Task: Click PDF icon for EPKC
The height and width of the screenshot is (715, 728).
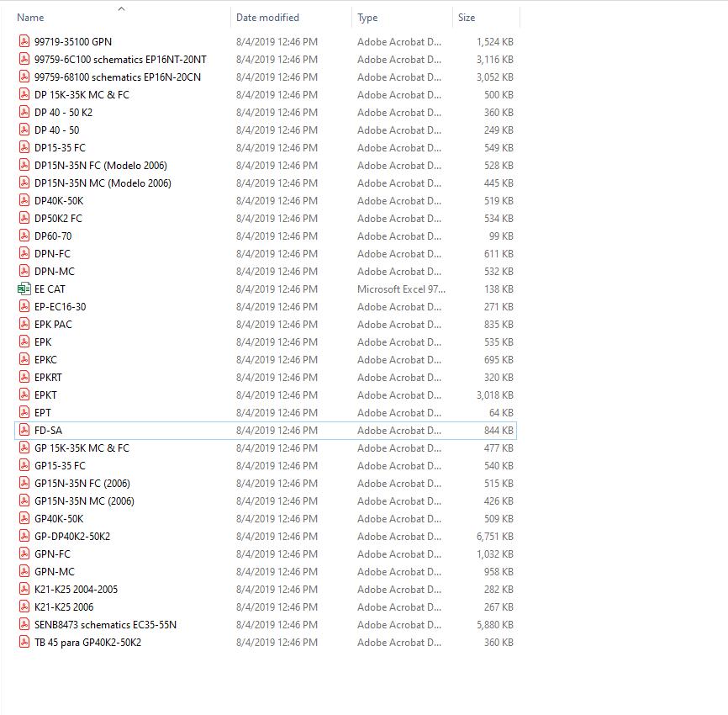Action: pyautogui.click(x=24, y=359)
